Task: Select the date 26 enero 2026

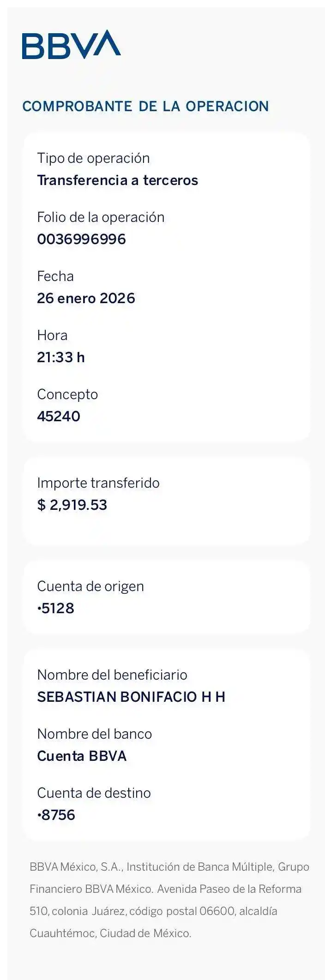Action: tap(86, 298)
